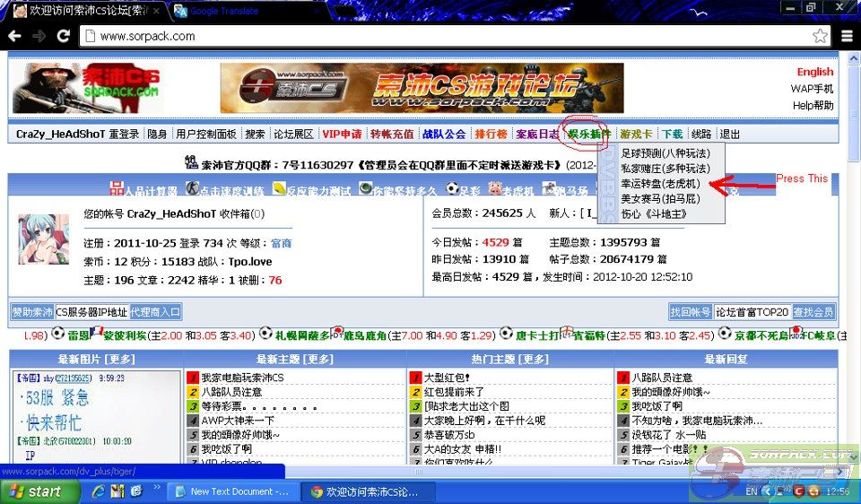This screenshot has height=504, width=861.
Task: Select 美女赛马(拍马屁) from the dropdown
Action: (x=661, y=199)
